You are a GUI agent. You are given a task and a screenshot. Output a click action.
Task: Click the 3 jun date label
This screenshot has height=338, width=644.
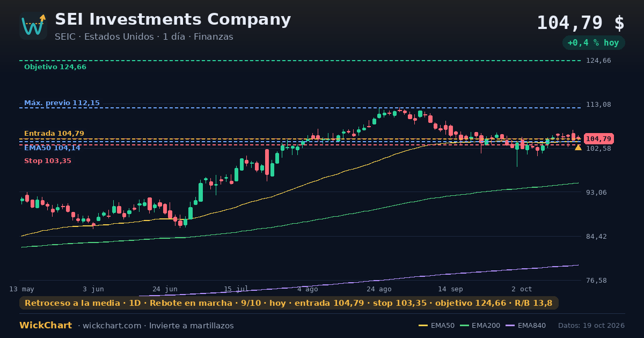93,289
